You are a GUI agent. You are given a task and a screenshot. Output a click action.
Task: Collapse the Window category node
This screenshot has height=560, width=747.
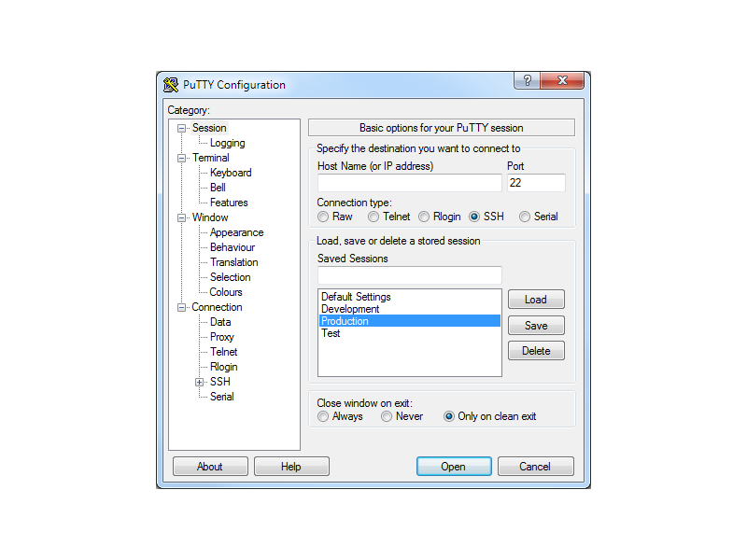(182, 217)
